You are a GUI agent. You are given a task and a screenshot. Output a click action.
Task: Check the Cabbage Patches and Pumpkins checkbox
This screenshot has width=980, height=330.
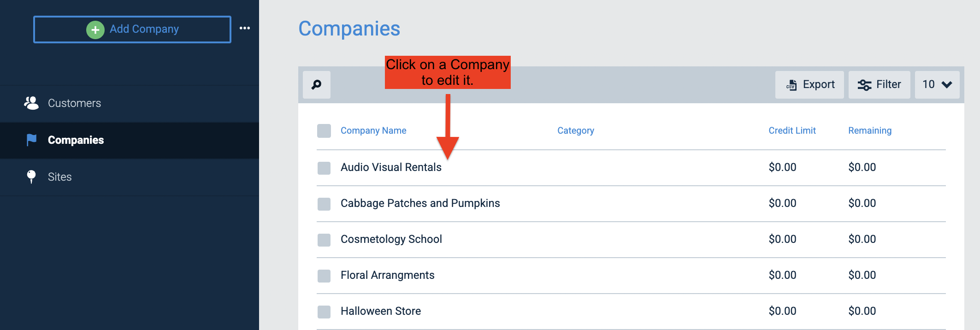pos(324,204)
